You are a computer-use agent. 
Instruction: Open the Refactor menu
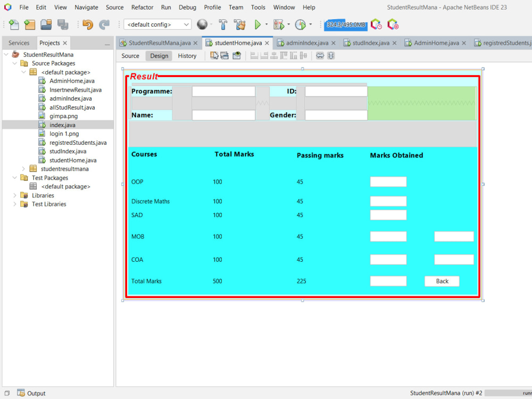[x=142, y=7]
